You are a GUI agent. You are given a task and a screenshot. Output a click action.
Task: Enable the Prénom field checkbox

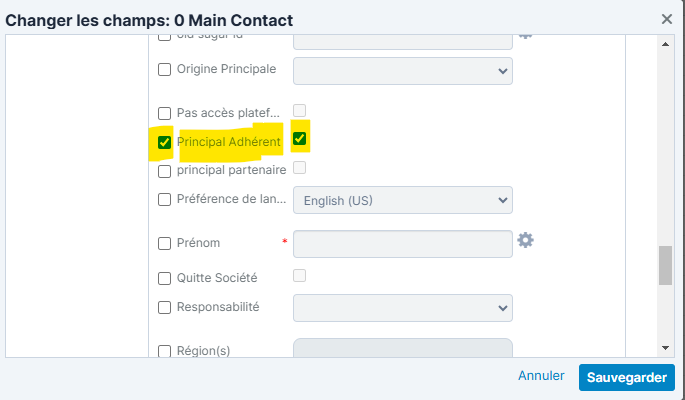pos(165,243)
